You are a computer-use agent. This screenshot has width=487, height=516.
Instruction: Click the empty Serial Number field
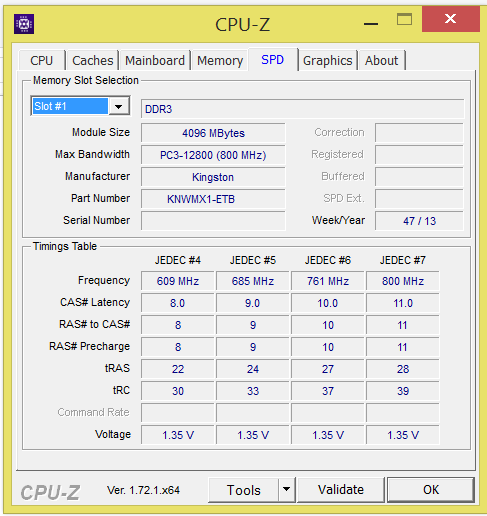click(213, 221)
